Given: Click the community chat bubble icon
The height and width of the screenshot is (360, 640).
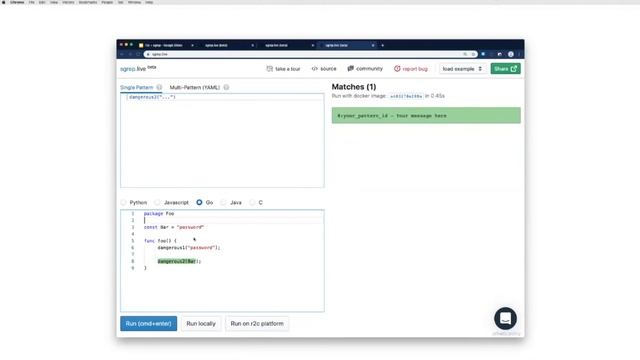Looking at the screenshot, I should pos(350,69).
